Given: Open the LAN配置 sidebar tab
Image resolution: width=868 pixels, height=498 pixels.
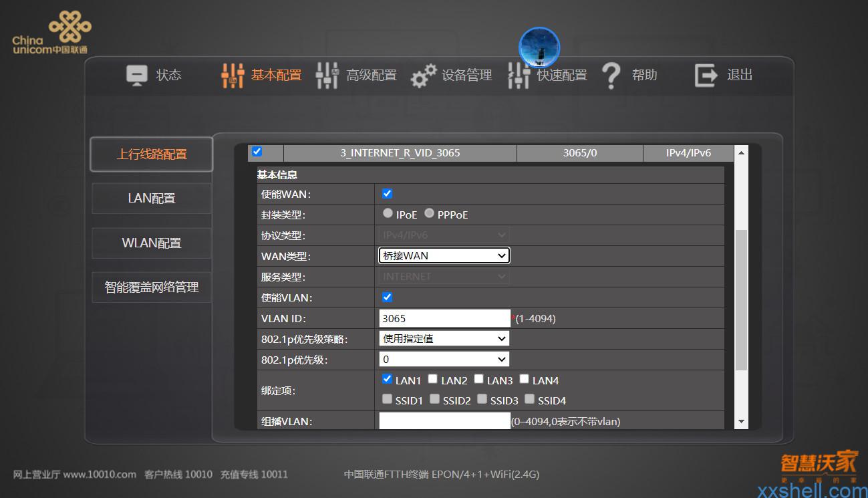Looking at the screenshot, I should [x=152, y=199].
